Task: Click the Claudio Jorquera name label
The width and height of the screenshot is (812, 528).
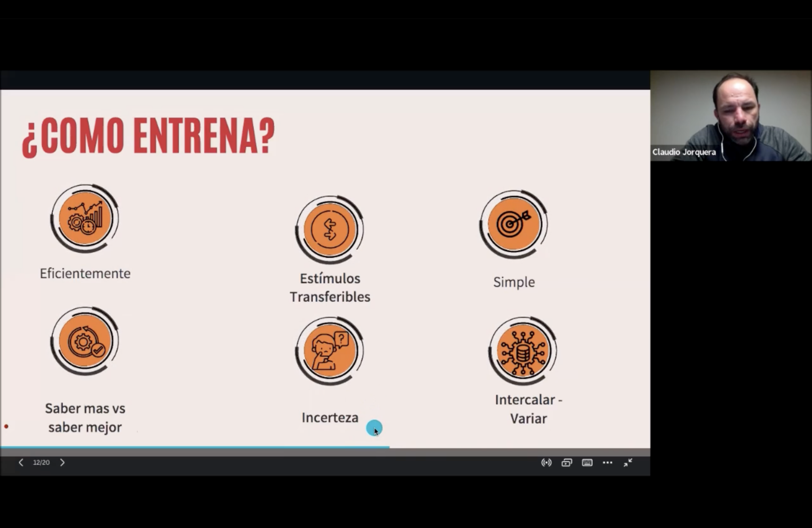Action: point(684,152)
